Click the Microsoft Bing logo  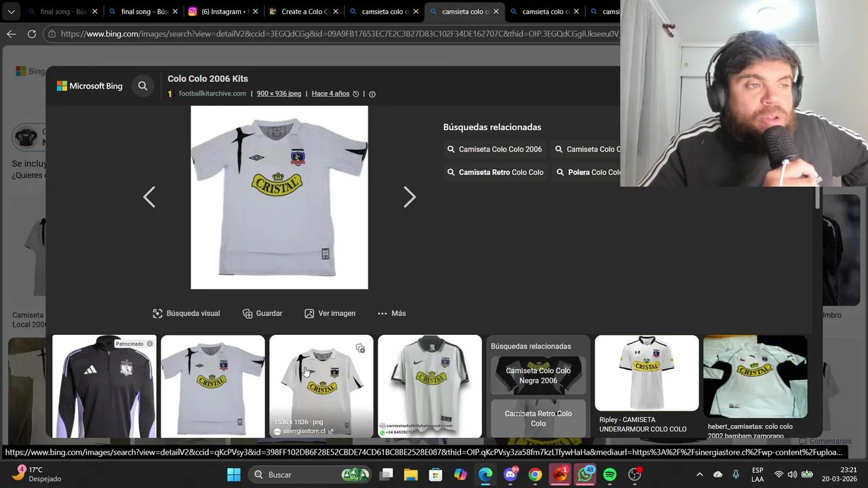(x=90, y=86)
